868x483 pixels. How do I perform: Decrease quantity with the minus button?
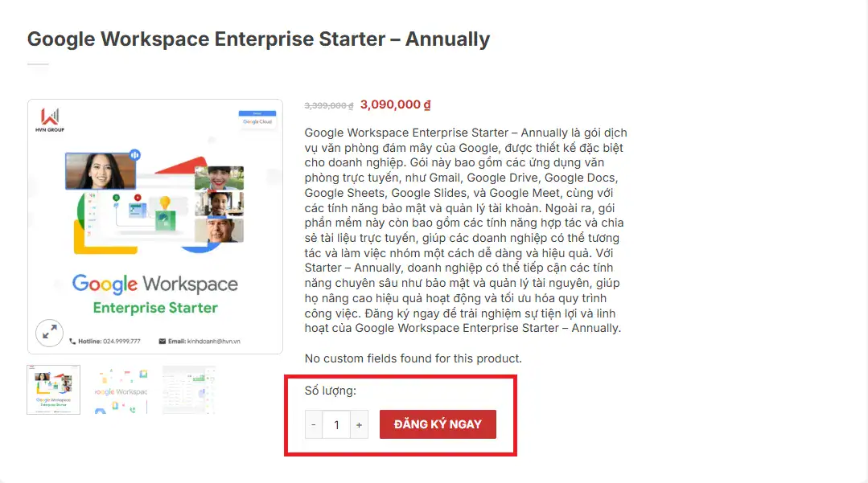(314, 424)
